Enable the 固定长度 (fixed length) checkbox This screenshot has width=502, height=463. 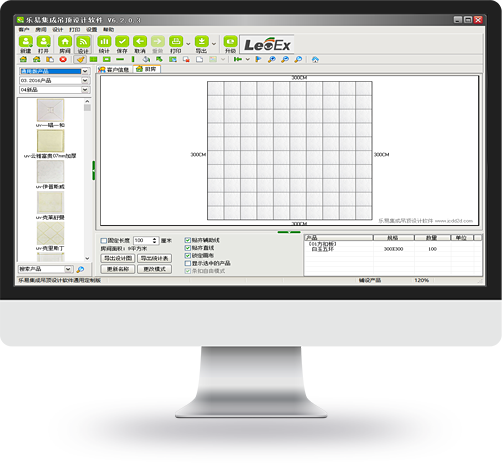pos(104,240)
